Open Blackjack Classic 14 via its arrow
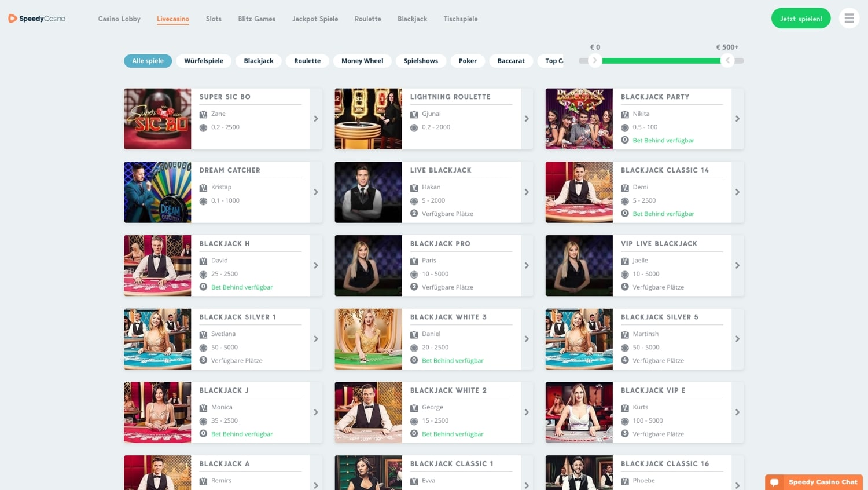 737,192
